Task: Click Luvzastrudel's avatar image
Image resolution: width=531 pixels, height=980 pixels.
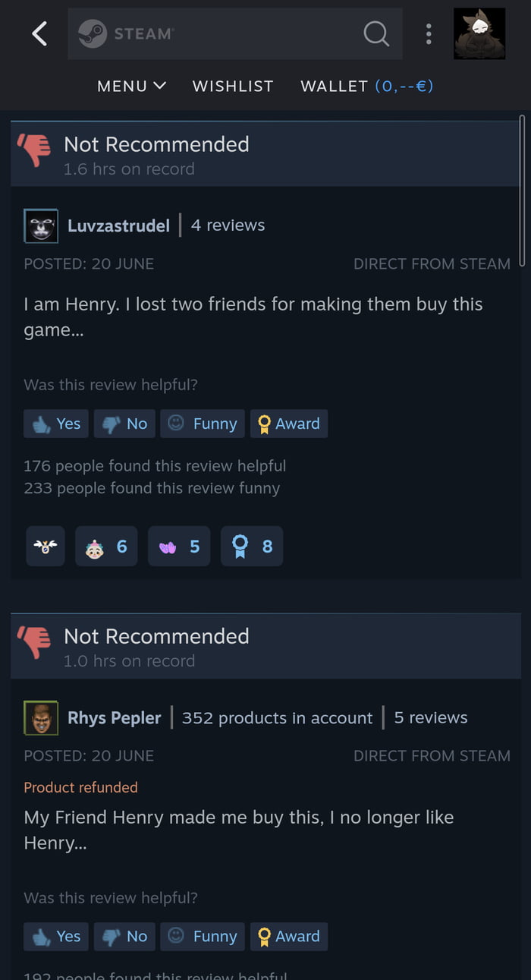Action: 41,225
